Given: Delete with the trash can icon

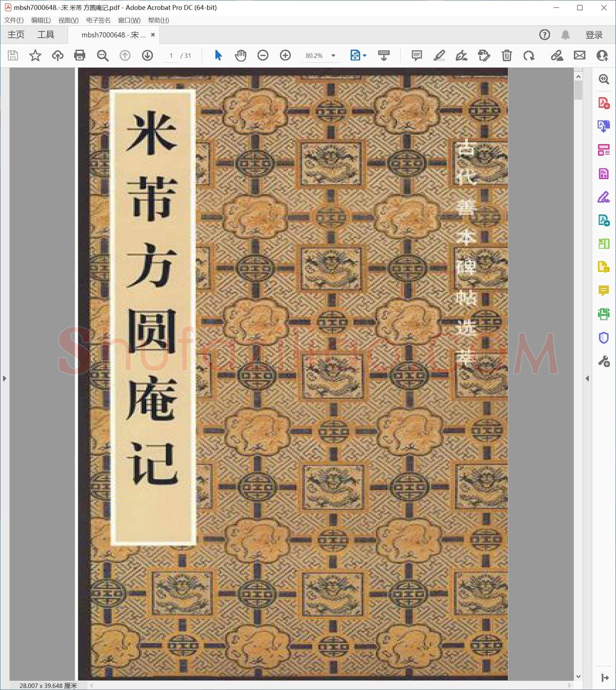Looking at the screenshot, I should (507, 55).
